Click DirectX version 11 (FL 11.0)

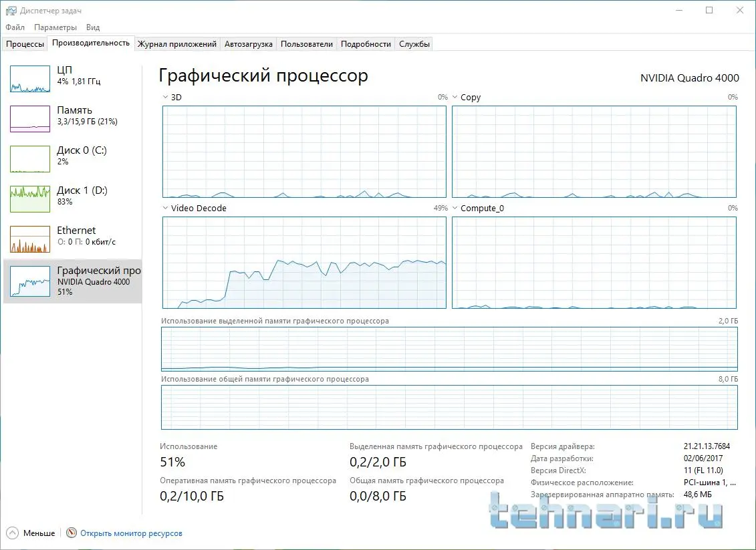(x=703, y=470)
